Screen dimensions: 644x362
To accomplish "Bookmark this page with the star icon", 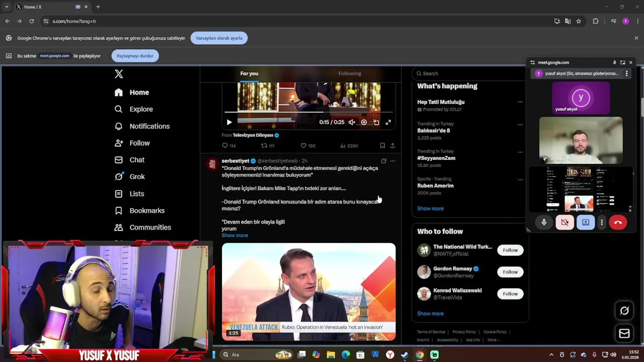I will point(579,21).
